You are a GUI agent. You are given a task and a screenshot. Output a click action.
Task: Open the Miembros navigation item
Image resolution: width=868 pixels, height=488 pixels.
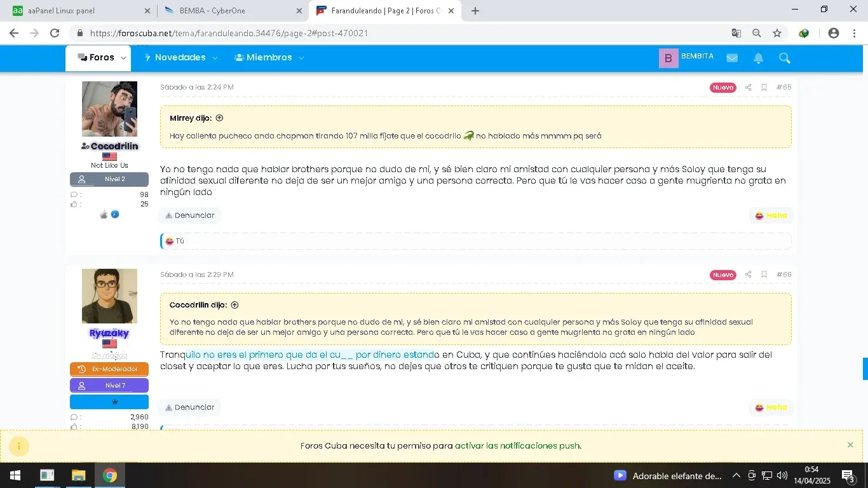pos(263,58)
